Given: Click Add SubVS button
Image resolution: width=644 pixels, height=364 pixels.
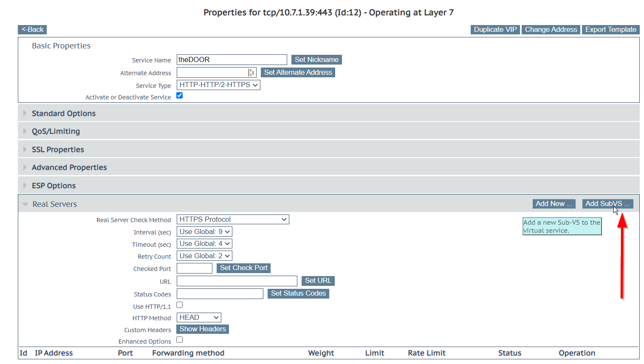Looking at the screenshot, I should click(607, 204).
